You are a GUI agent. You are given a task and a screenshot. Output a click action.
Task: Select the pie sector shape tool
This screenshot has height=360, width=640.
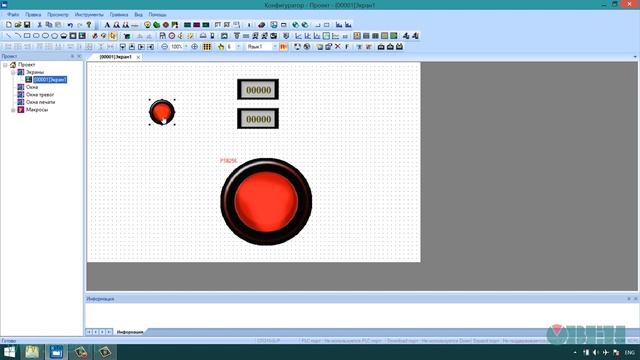64,36
